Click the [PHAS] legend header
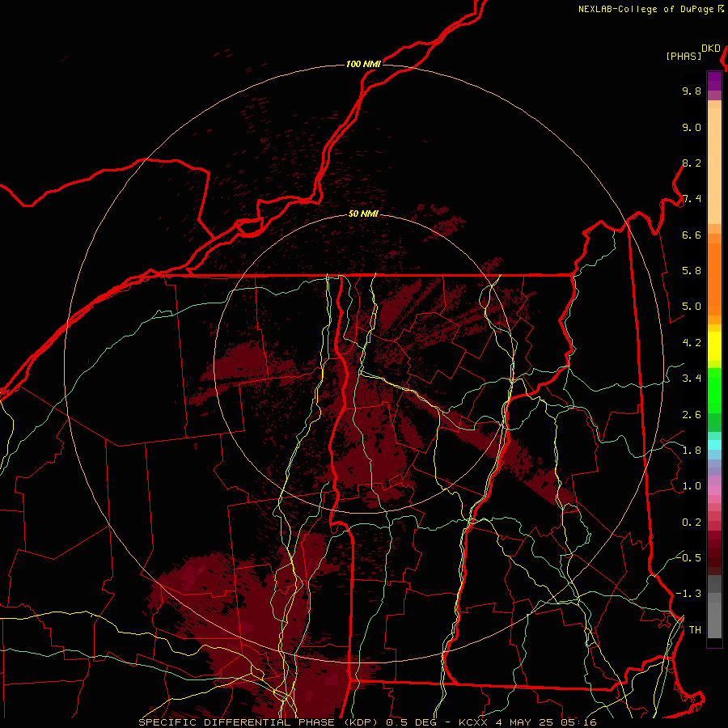 (684, 57)
